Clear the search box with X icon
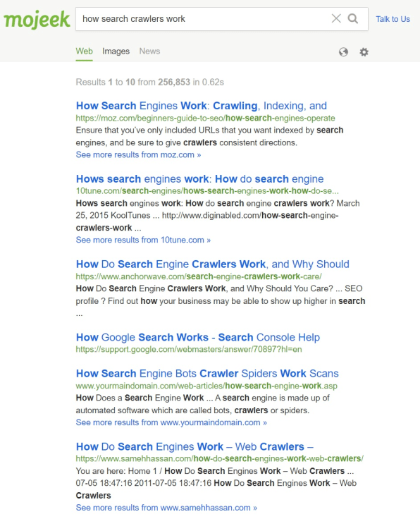Image resolution: width=420 pixels, height=519 pixels. 336,18
